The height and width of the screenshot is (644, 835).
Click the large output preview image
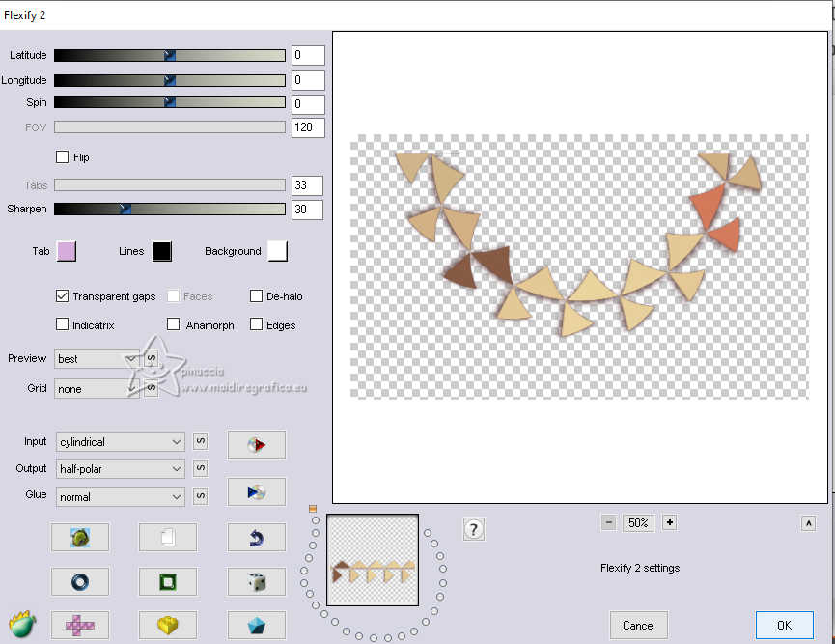(x=579, y=266)
